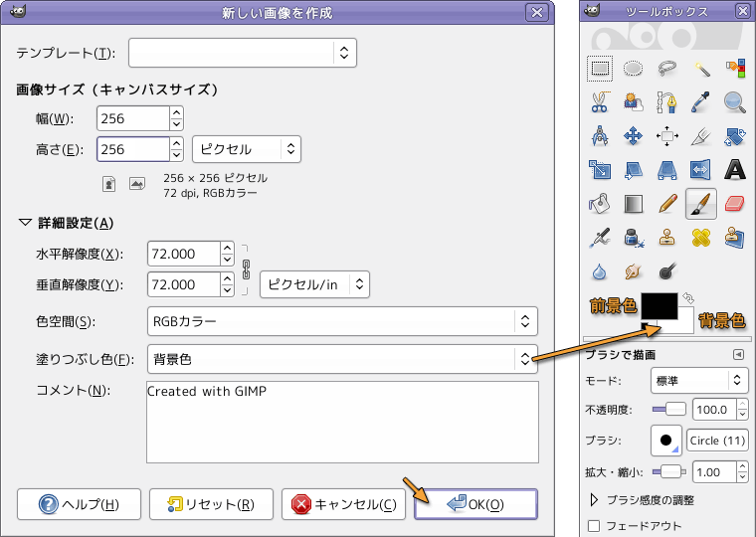The height and width of the screenshot is (537, 756).
Task: Click the Circle (11) brush name button
Action: [717, 441]
